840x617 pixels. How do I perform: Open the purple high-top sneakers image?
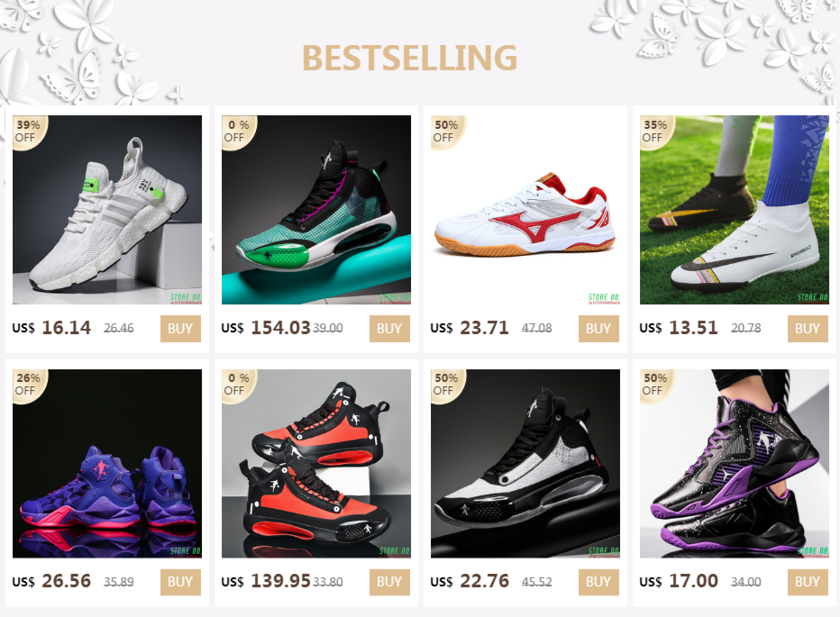(x=107, y=463)
